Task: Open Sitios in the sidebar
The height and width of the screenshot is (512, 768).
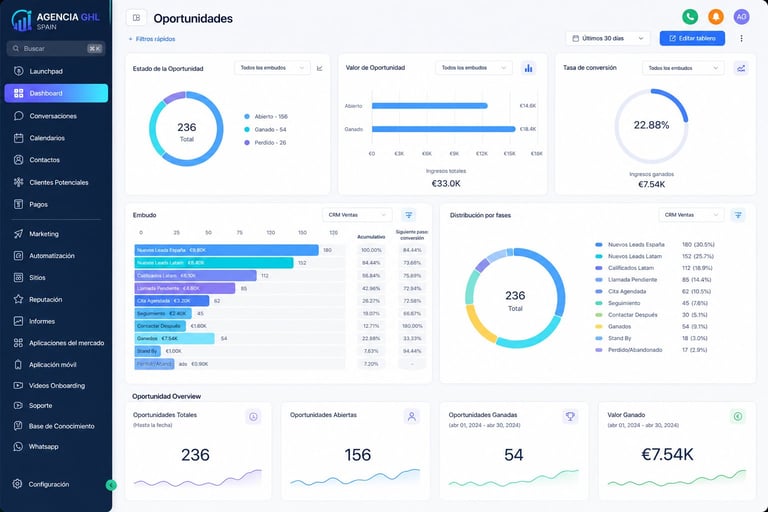Action: point(56,277)
